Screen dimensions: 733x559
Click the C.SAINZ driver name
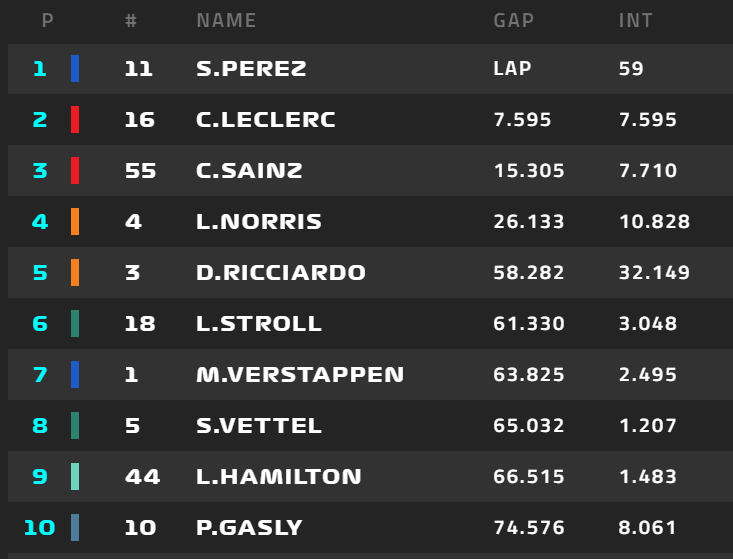tap(249, 171)
